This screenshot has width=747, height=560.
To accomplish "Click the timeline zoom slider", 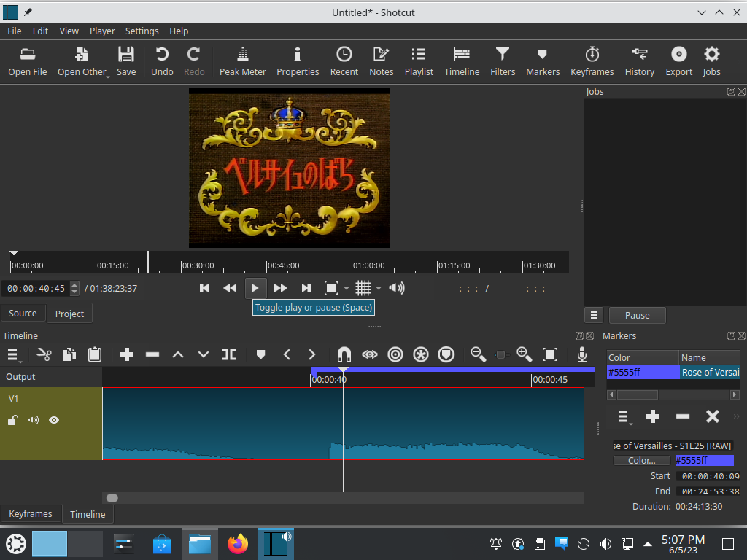I will click(x=500, y=355).
